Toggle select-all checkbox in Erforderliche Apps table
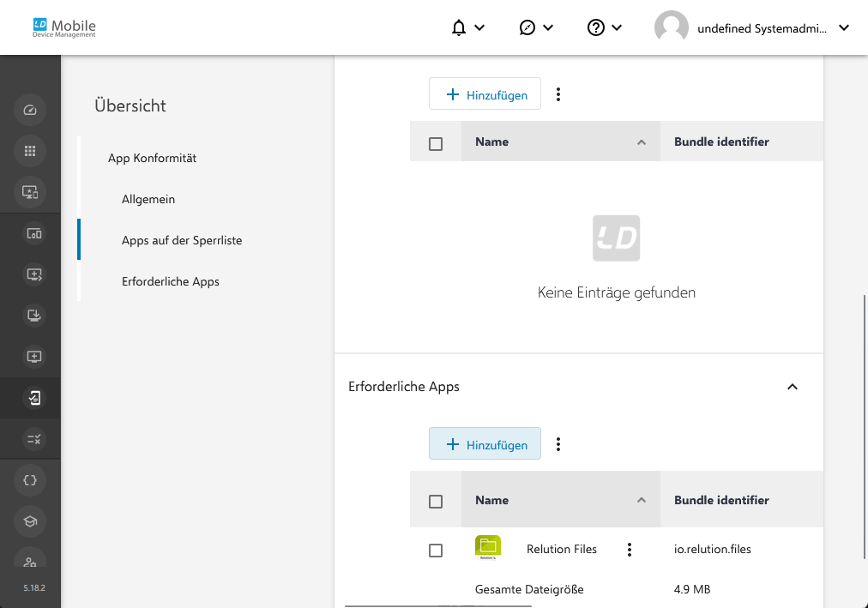The height and width of the screenshot is (608, 868). [x=436, y=502]
